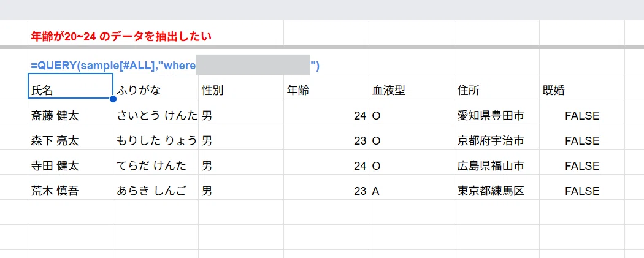
Task: Click the cell containing 荒木 慎吾
Action: (x=71, y=187)
